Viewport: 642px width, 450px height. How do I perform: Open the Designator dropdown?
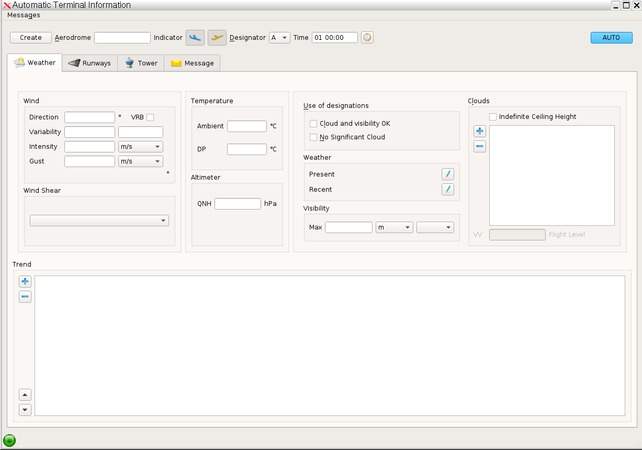279,37
